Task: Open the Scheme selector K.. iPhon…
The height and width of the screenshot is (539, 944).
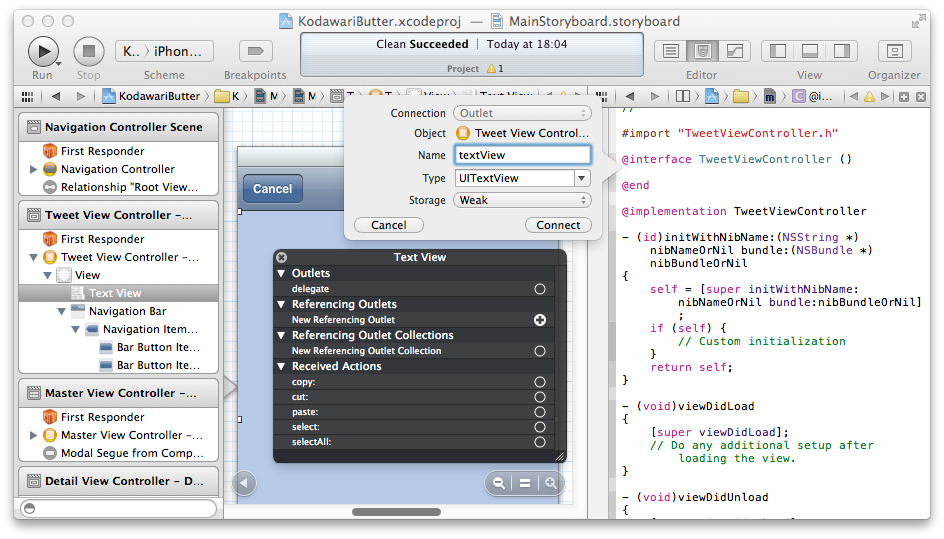Action: pyautogui.click(x=164, y=51)
